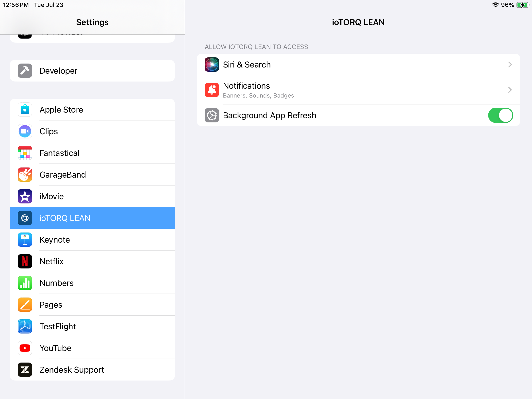The width and height of the screenshot is (532, 399).
Task: Expand Notifications chevron
Action: point(510,90)
